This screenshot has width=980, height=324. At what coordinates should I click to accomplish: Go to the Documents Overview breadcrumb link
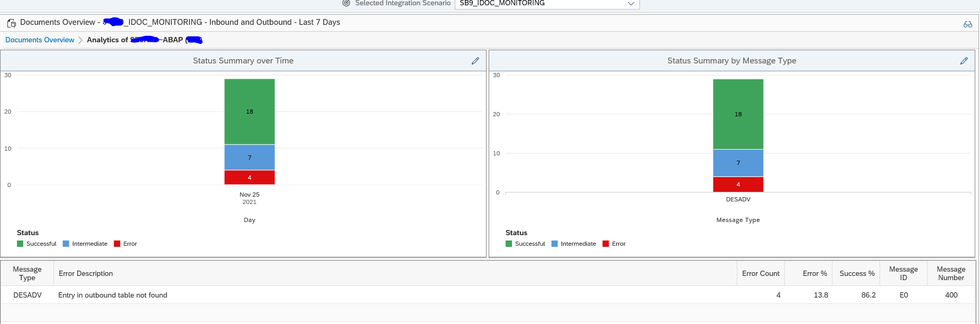click(x=40, y=40)
